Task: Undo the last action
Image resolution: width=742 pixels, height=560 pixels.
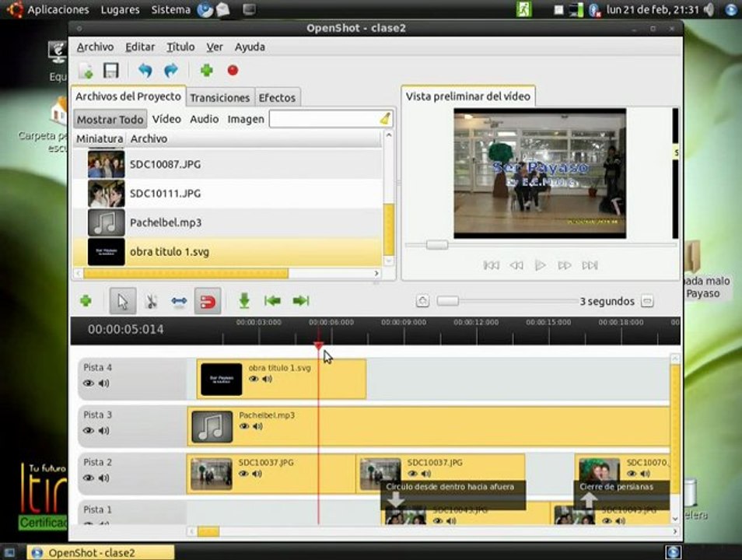Action: pos(145,71)
